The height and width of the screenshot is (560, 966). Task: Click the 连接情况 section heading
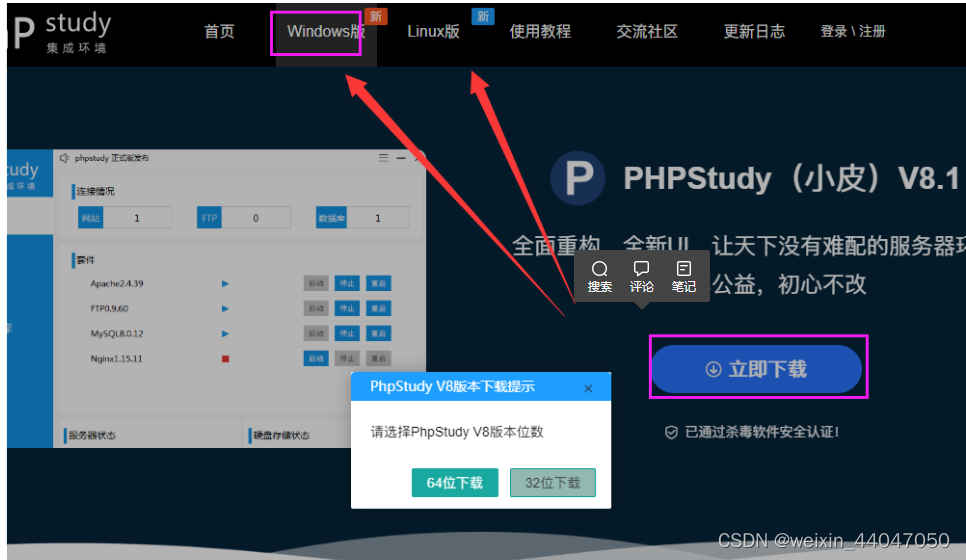tap(95, 192)
